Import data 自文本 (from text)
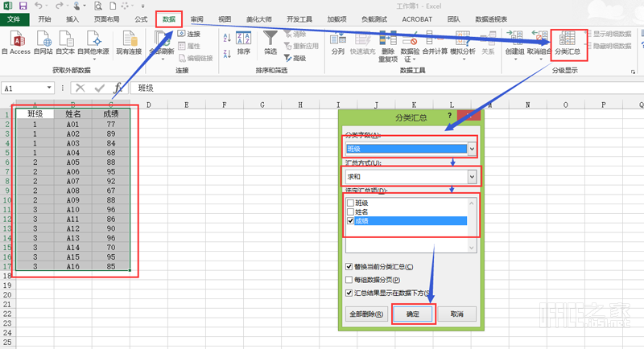Screen dimensions: 644x349 point(65,43)
